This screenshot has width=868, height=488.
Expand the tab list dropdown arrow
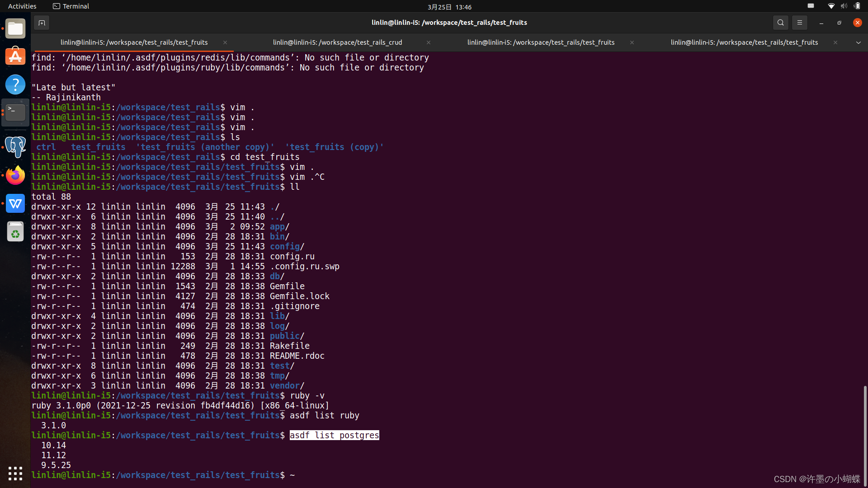coord(858,42)
